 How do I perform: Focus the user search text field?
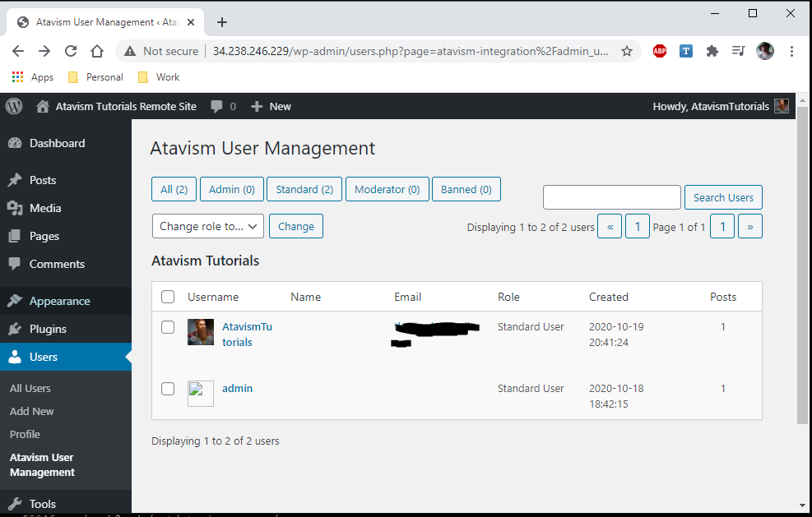point(611,197)
